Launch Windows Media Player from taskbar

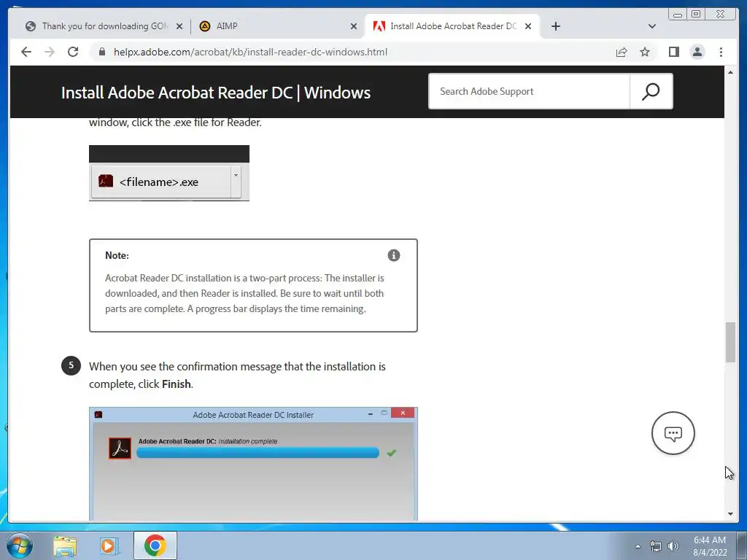click(109, 545)
